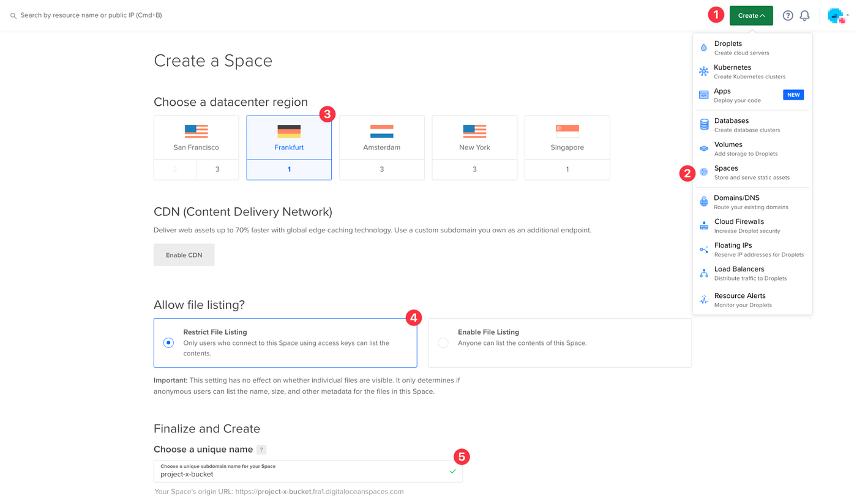This screenshot has height=504, width=857.
Task: Click the Domains/DNS globe icon
Action: (x=704, y=201)
